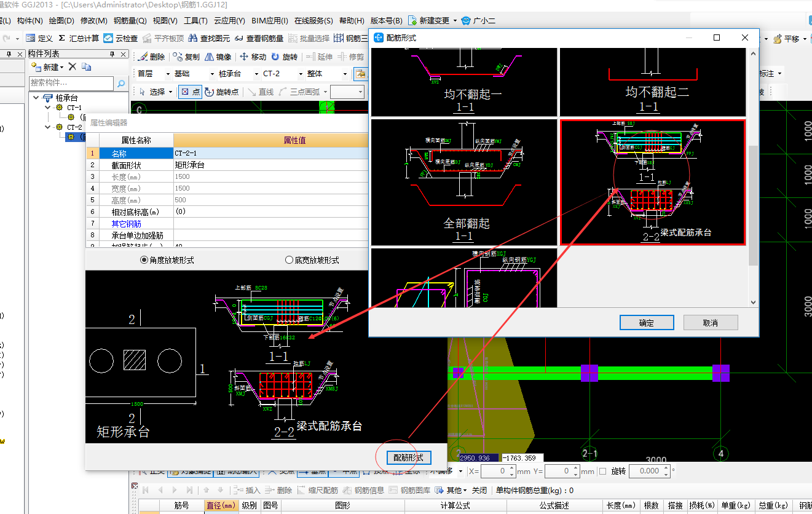Click the 修剪 trim tool

(350, 57)
